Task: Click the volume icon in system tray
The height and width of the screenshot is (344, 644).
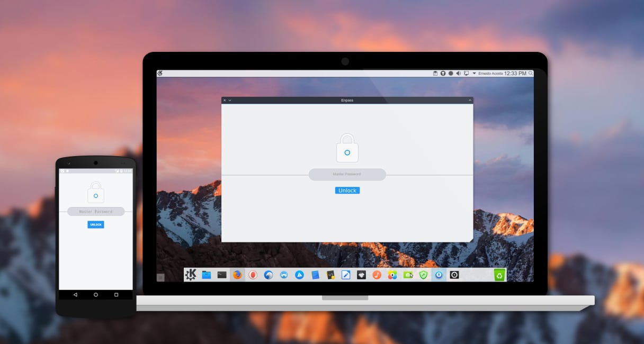Action: 458,73
